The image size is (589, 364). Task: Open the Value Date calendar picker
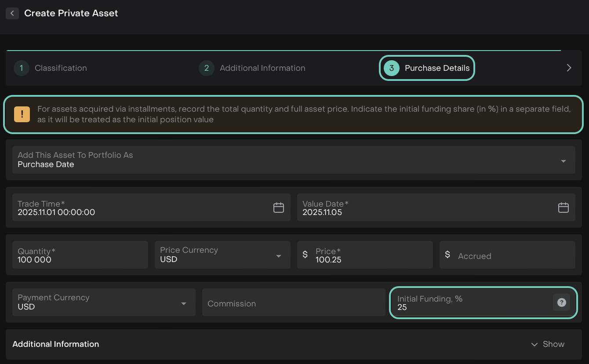tap(563, 207)
